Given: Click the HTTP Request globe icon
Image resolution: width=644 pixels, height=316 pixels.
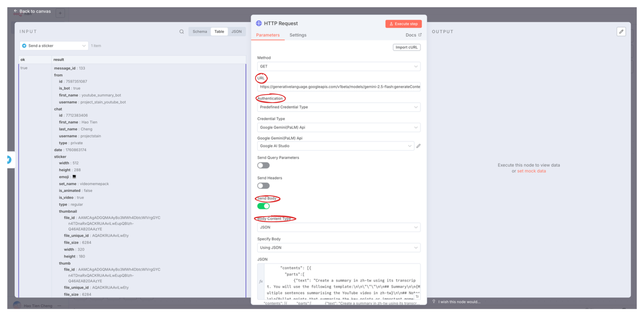Looking at the screenshot, I should [259, 23].
